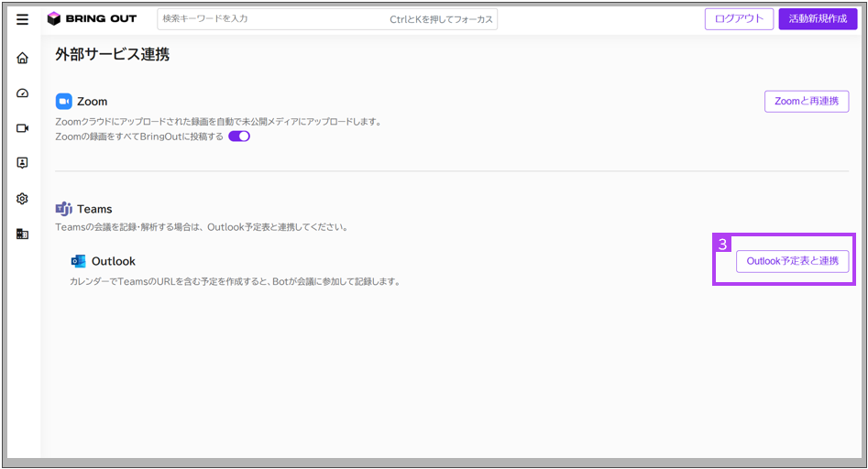Click the Outlook section title text

pyautogui.click(x=114, y=261)
